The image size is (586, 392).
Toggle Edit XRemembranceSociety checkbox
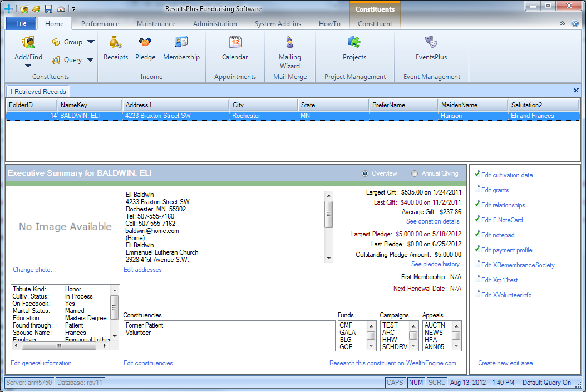(477, 264)
